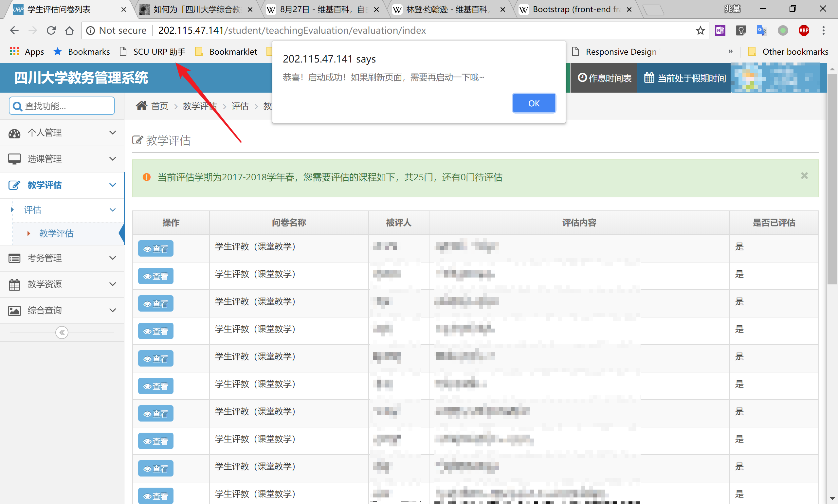
Task: Dismiss the green evaluation notice
Action: (x=804, y=176)
